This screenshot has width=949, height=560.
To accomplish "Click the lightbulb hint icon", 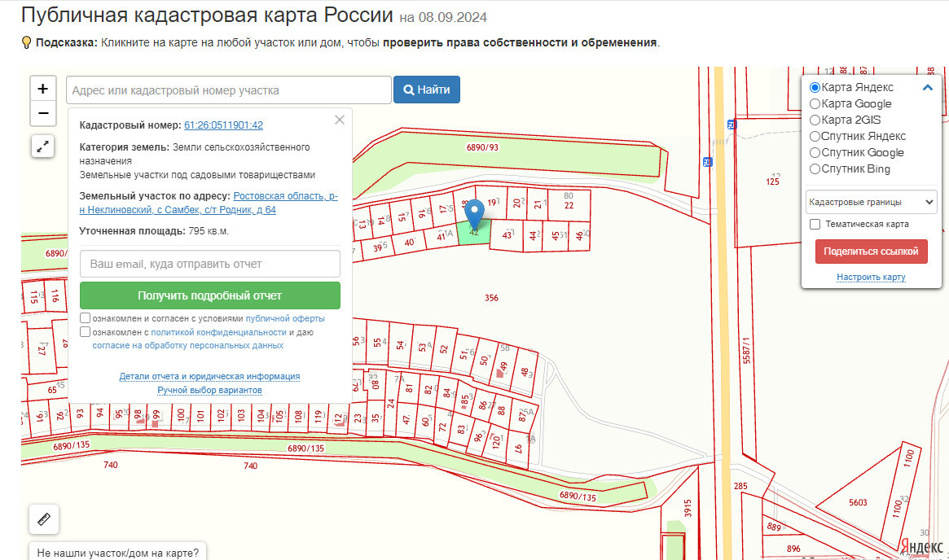I will click(x=26, y=42).
